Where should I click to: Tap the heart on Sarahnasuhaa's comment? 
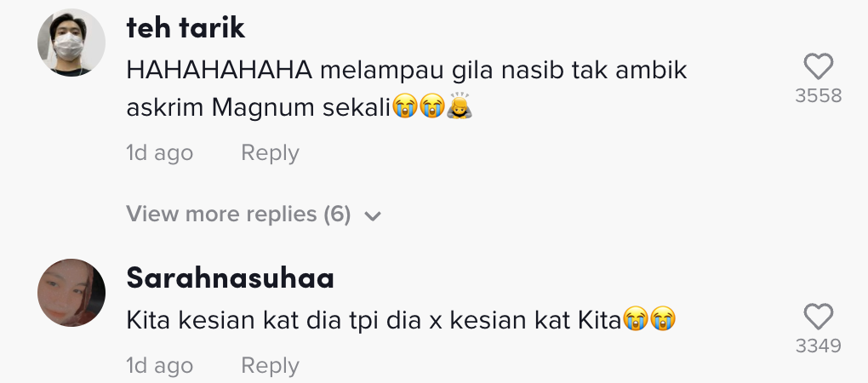point(818,317)
